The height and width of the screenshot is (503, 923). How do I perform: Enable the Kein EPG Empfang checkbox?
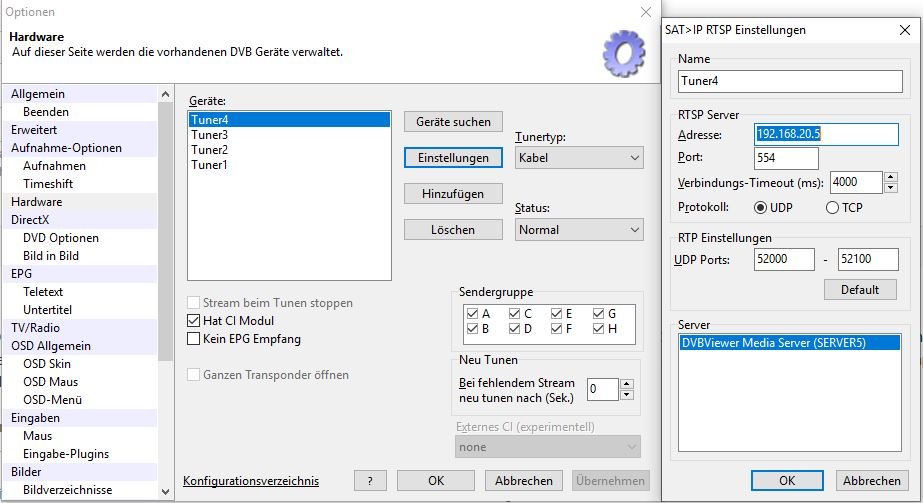[194, 339]
